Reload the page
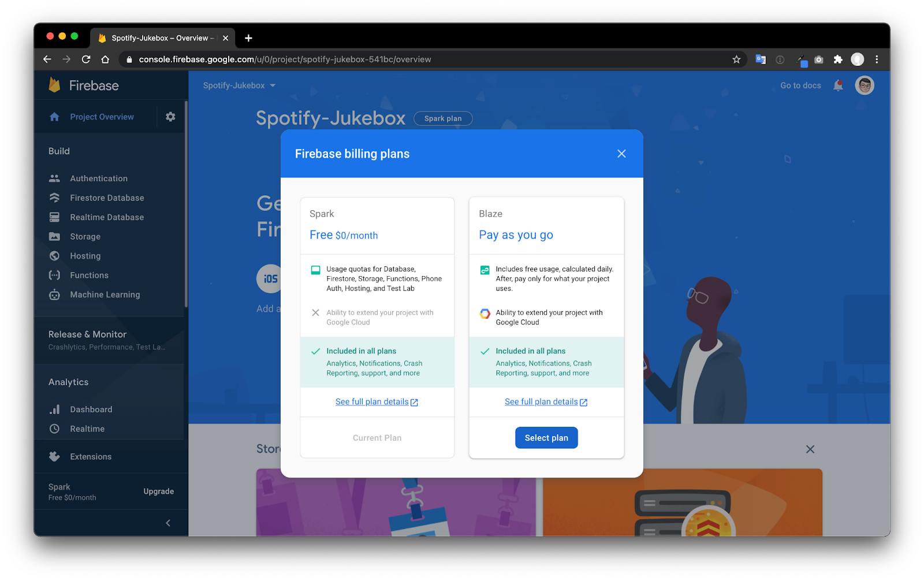Image resolution: width=924 pixels, height=581 pixels. (x=86, y=59)
